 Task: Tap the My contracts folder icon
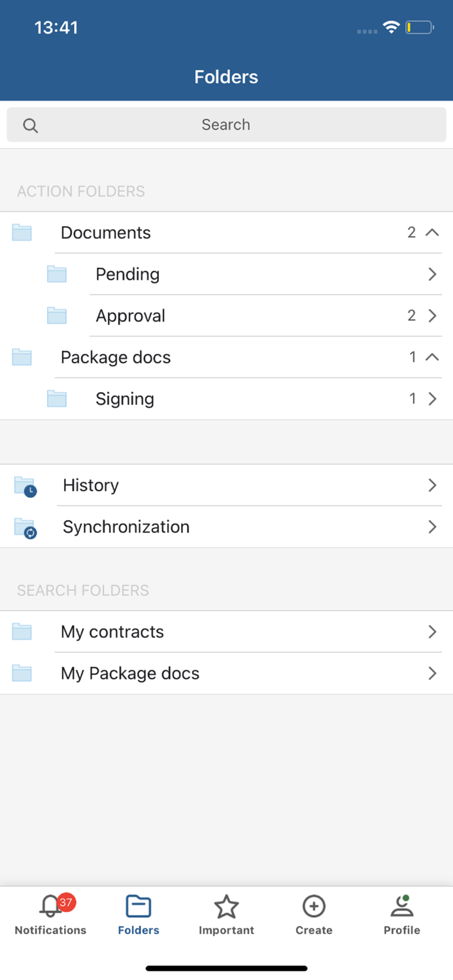22,632
